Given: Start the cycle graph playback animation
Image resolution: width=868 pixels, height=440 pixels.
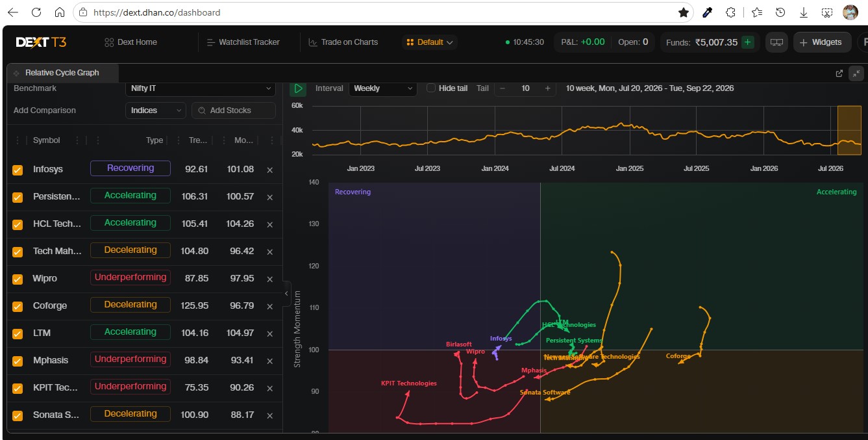Looking at the screenshot, I should [297, 88].
